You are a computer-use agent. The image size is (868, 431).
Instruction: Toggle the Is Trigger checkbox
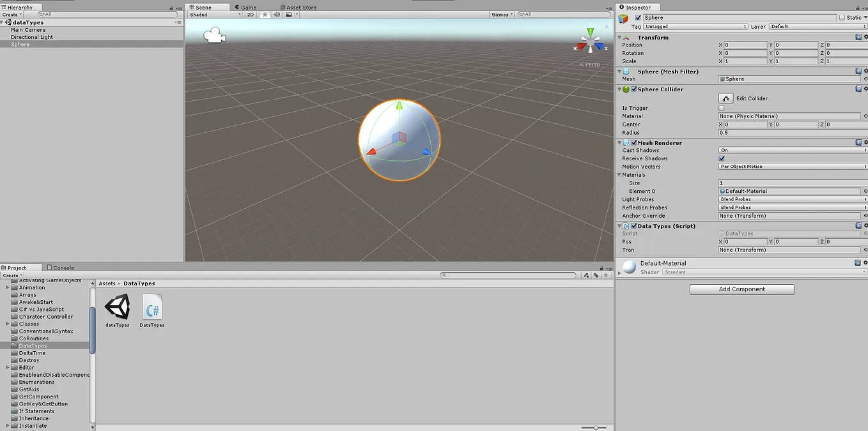(722, 107)
